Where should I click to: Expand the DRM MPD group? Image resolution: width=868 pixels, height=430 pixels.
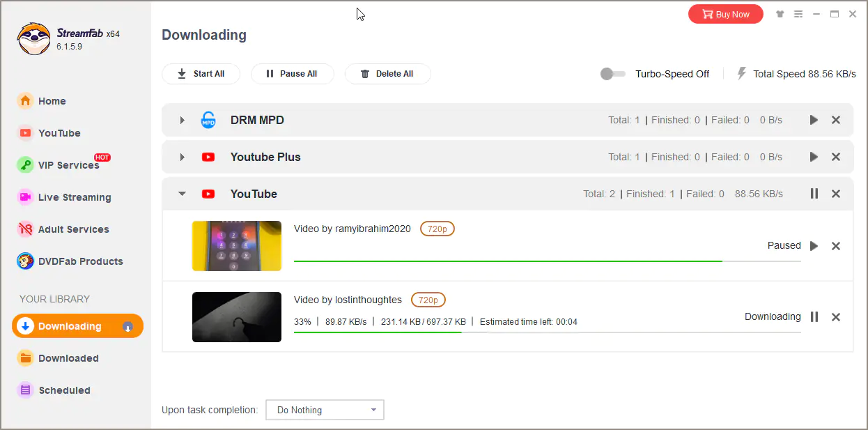[182, 120]
